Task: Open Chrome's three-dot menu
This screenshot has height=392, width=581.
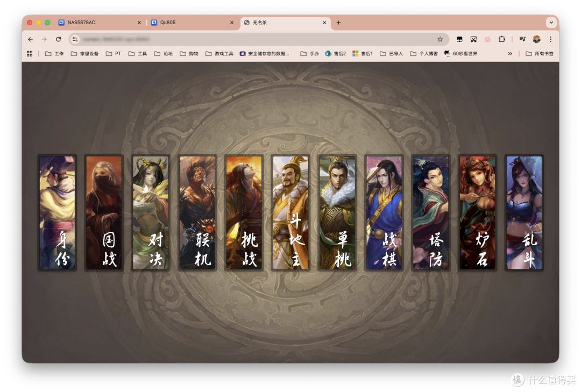Action: pos(551,39)
